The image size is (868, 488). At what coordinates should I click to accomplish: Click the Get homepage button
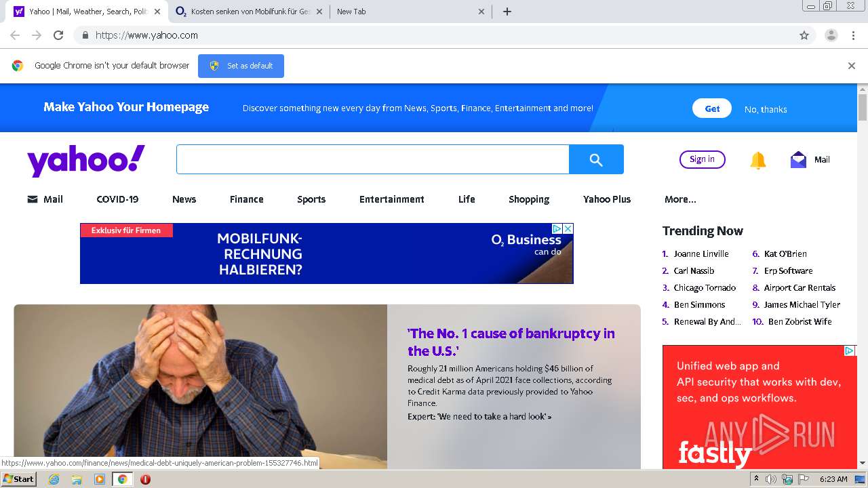tap(712, 108)
